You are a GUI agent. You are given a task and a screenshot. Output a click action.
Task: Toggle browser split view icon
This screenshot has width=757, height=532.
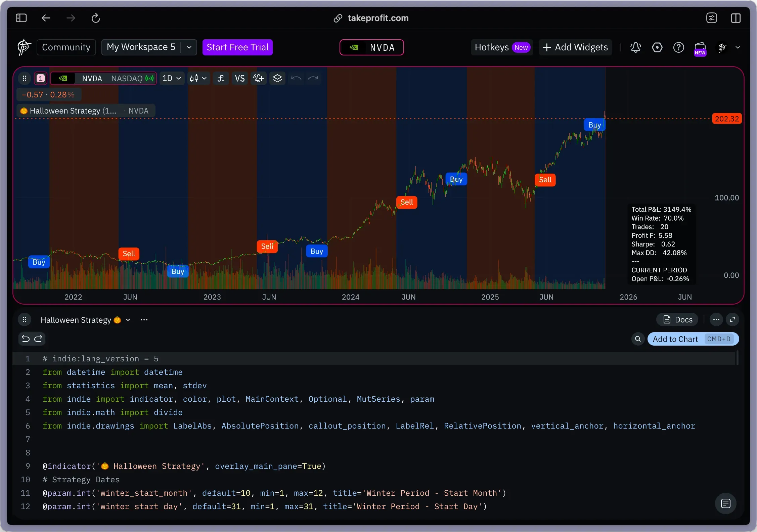click(x=736, y=18)
